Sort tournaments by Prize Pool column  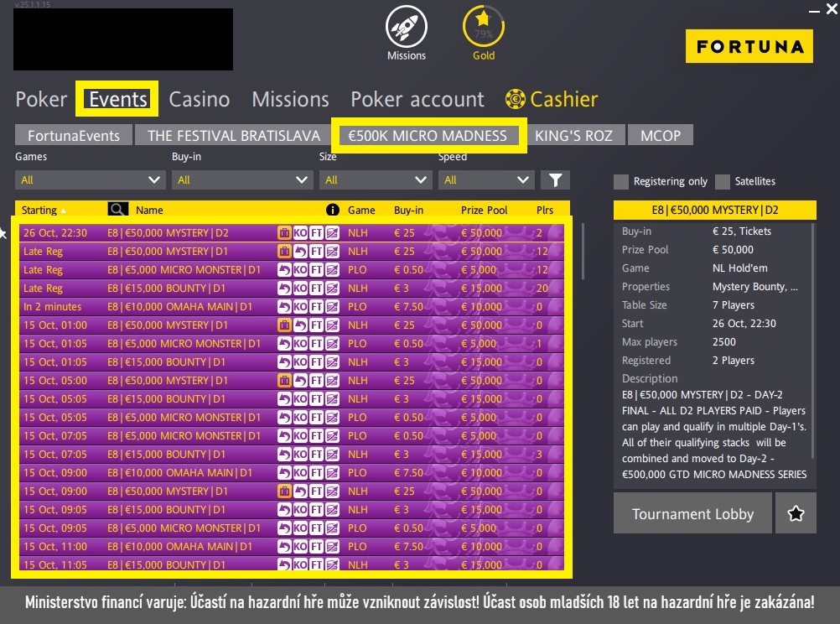tap(482, 210)
